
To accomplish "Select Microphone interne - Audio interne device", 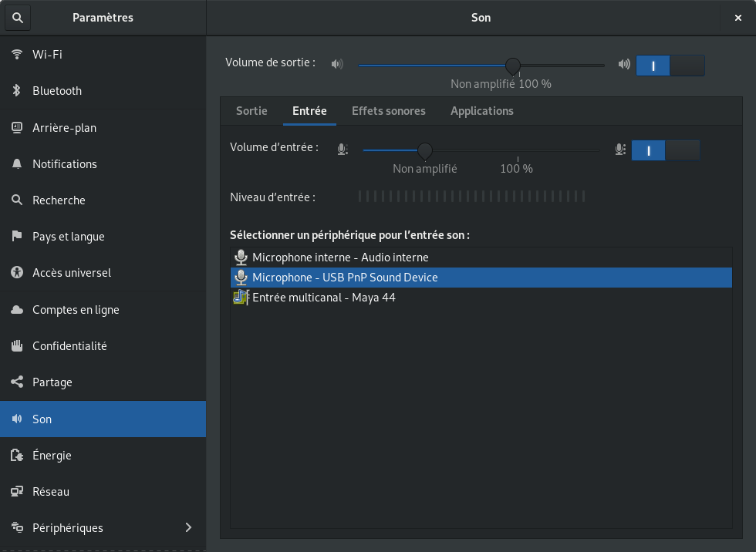I will (340, 257).
